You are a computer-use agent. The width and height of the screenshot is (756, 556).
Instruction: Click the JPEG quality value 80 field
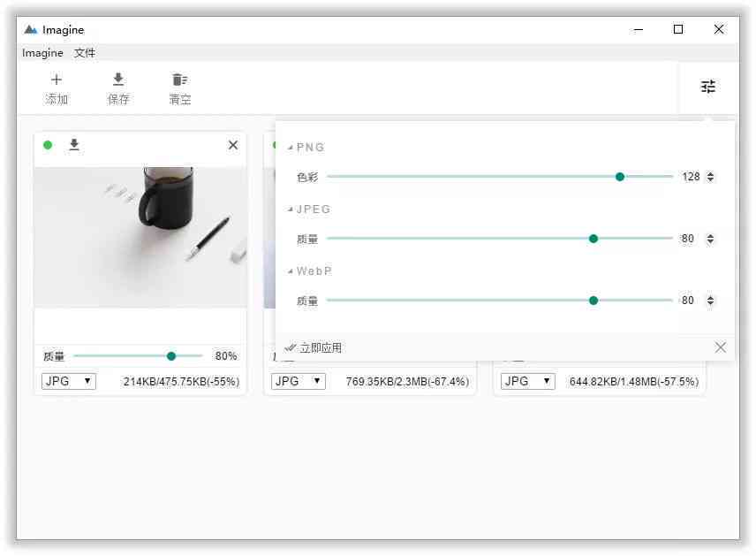pos(687,239)
